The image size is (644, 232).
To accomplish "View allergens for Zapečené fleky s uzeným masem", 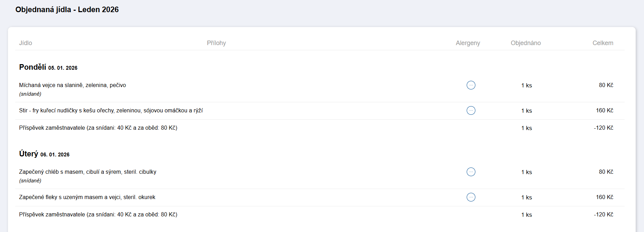I will pos(471,197).
